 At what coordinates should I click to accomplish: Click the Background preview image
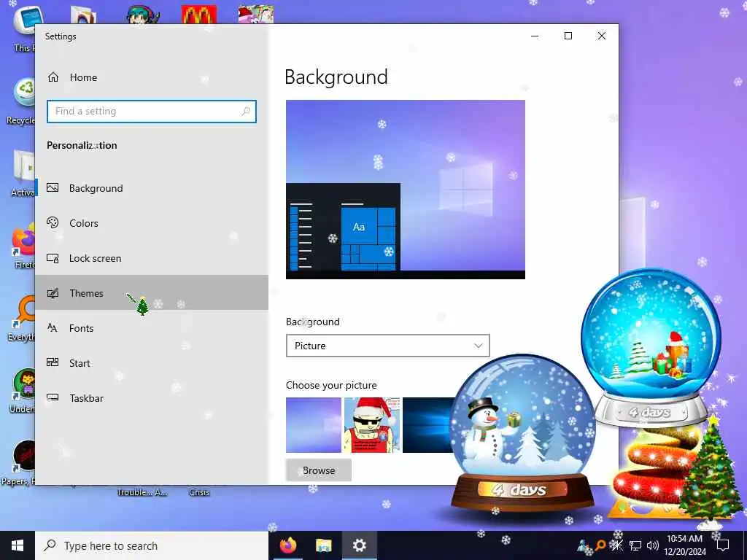pos(406,190)
